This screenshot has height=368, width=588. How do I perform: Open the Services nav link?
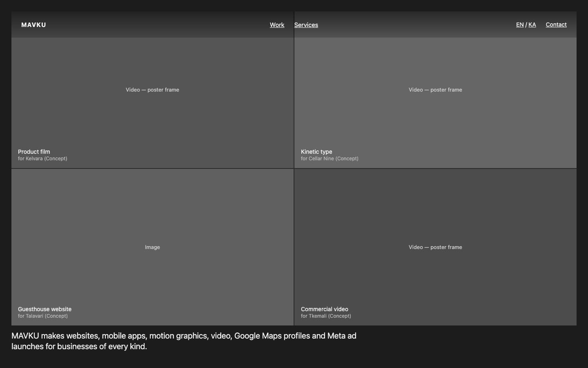click(306, 25)
